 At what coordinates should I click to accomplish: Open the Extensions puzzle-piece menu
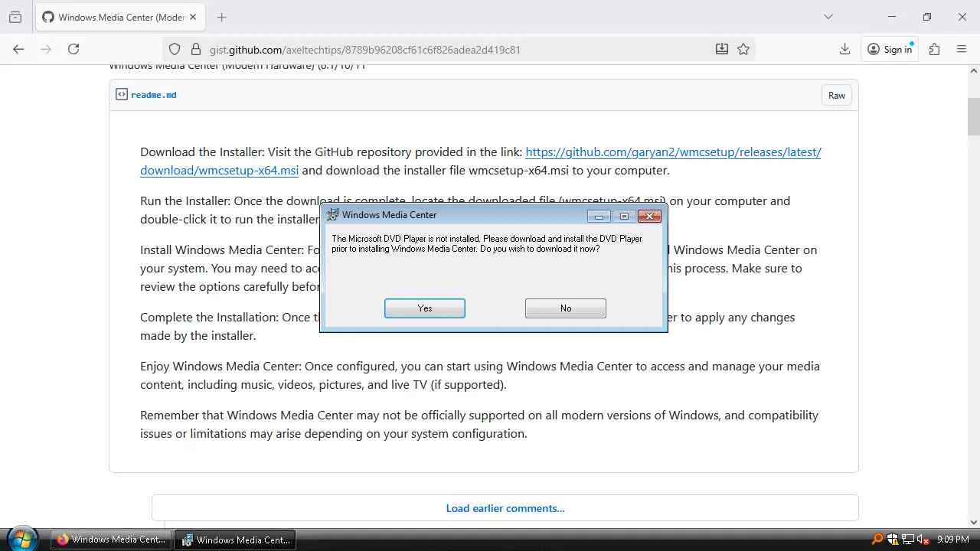click(x=934, y=49)
